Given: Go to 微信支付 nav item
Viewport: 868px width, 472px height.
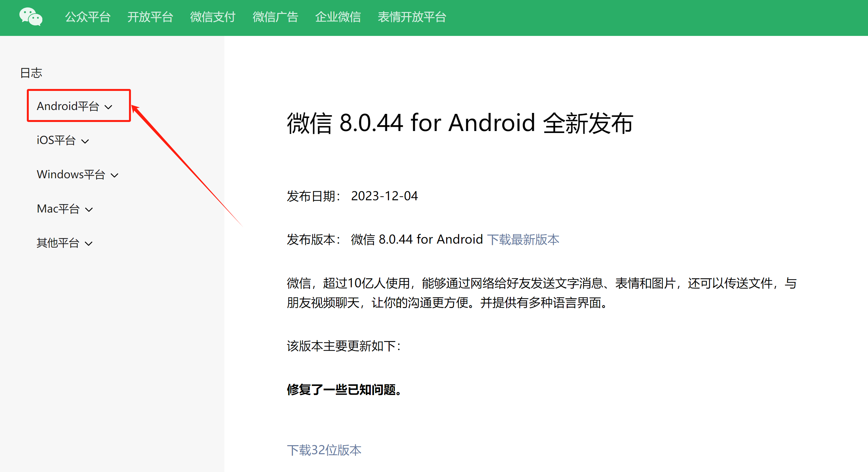Looking at the screenshot, I should coord(213,17).
